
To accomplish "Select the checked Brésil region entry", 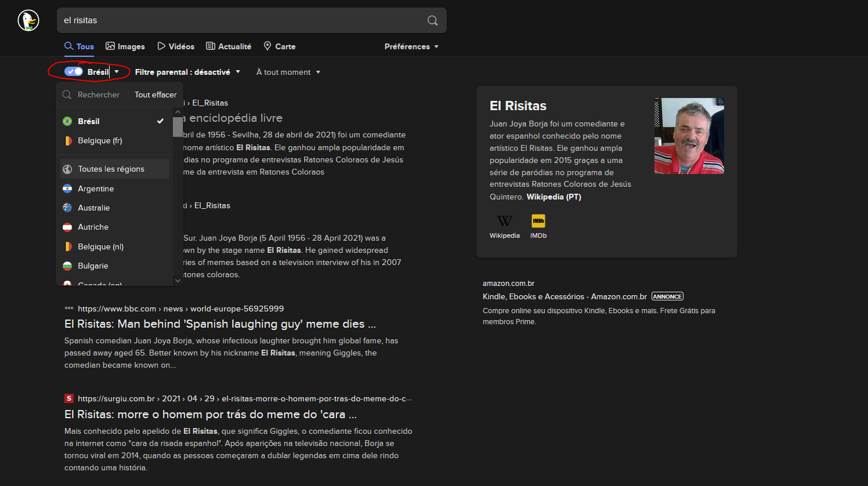I will point(114,121).
